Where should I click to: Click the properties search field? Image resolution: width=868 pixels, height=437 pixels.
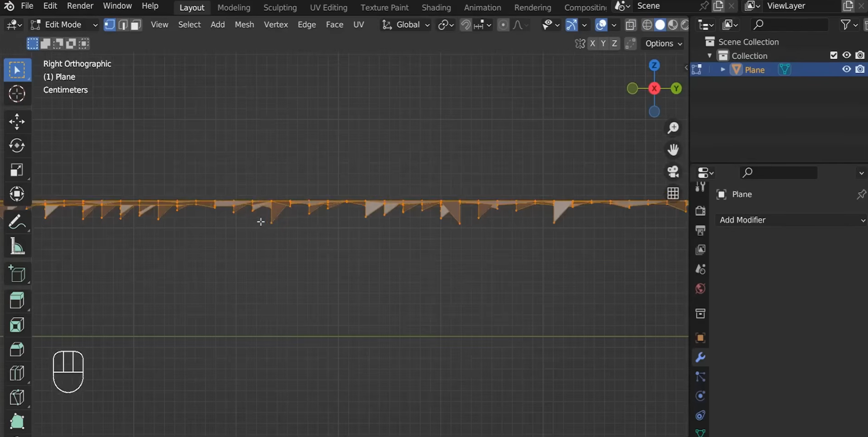point(778,172)
